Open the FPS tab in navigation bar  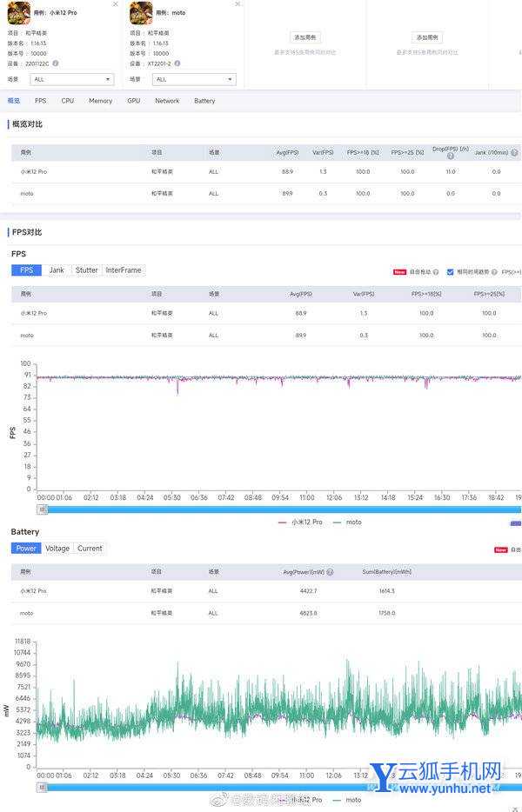[x=40, y=101]
